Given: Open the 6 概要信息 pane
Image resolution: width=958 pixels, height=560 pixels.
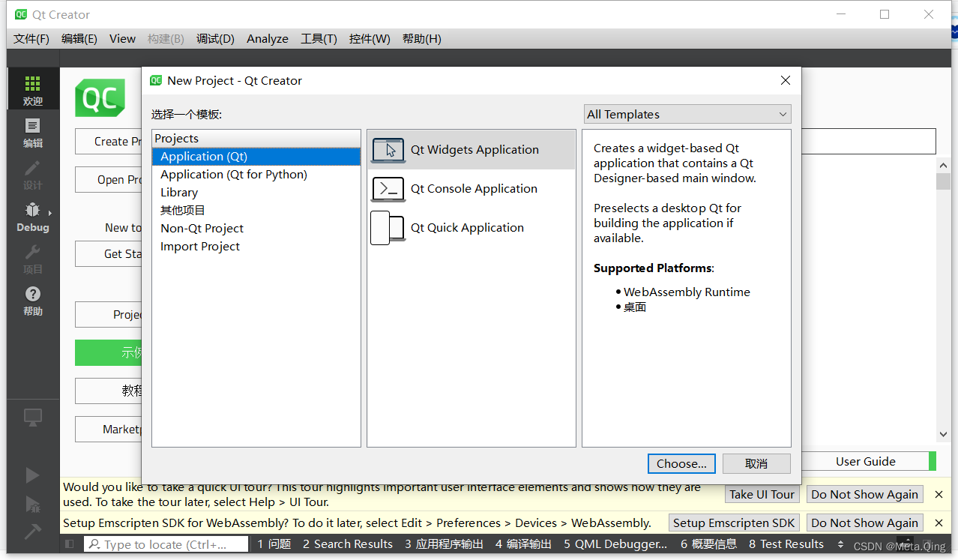Looking at the screenshot, I should [x=708, y=544].
